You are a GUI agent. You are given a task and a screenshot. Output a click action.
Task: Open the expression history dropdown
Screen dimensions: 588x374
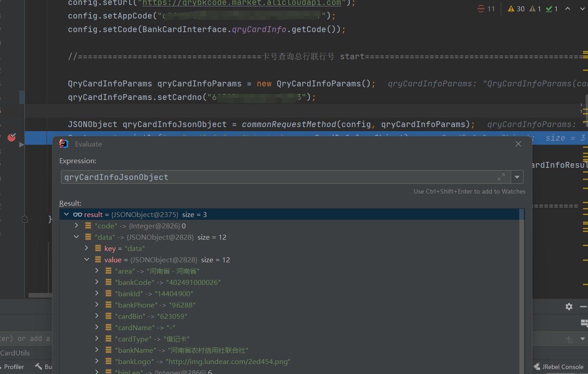coord(517,177)
